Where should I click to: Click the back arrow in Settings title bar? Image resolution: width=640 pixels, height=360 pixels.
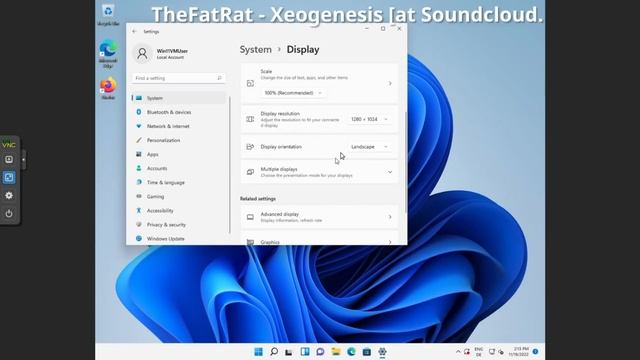click(134, 31)
